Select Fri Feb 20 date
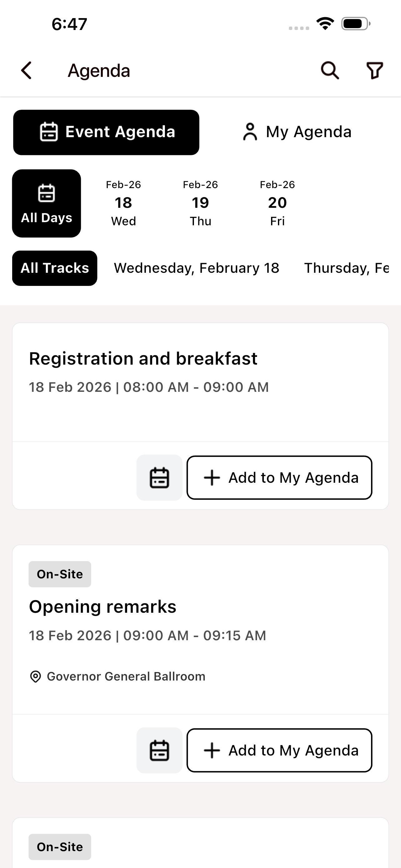401x868 pixels. click(x=277, y=203)
